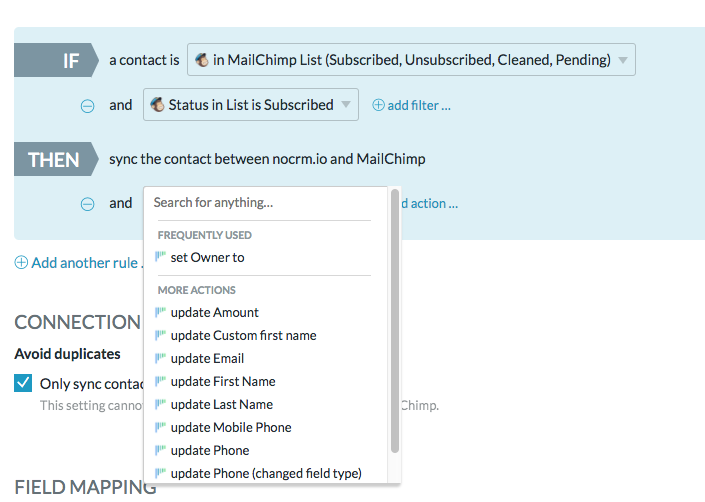Open the MailChimp List condition dropdown
Screen dimensions: 705x502
pos(411,59)
